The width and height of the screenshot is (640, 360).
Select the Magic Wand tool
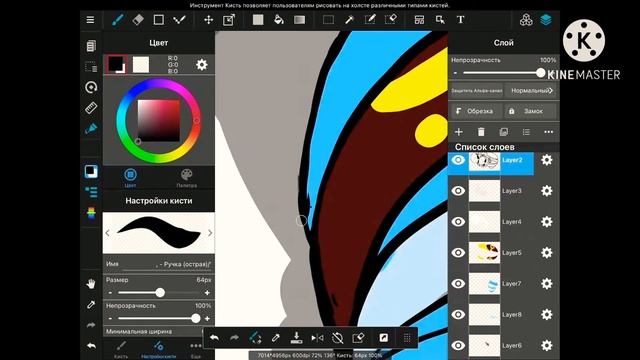coord(349,20)
